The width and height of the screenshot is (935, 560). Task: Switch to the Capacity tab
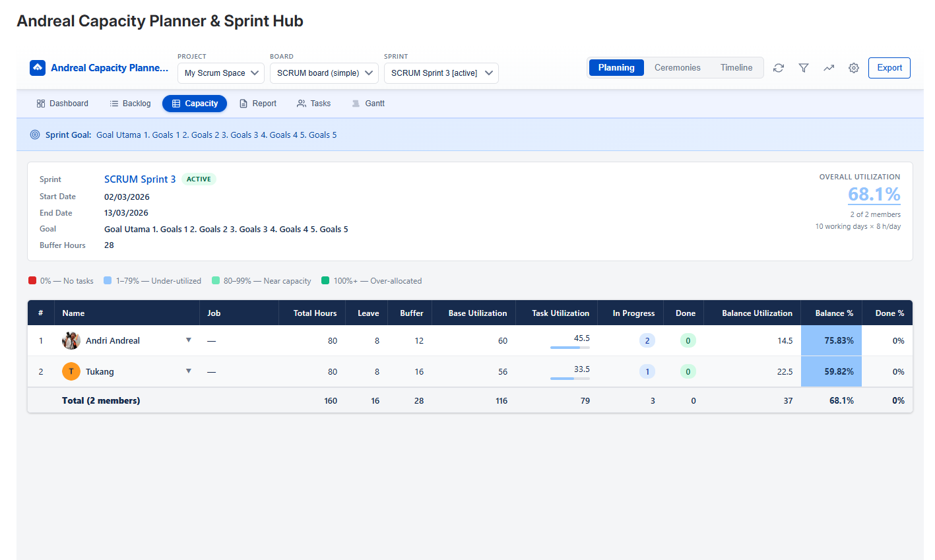point(195,103)
